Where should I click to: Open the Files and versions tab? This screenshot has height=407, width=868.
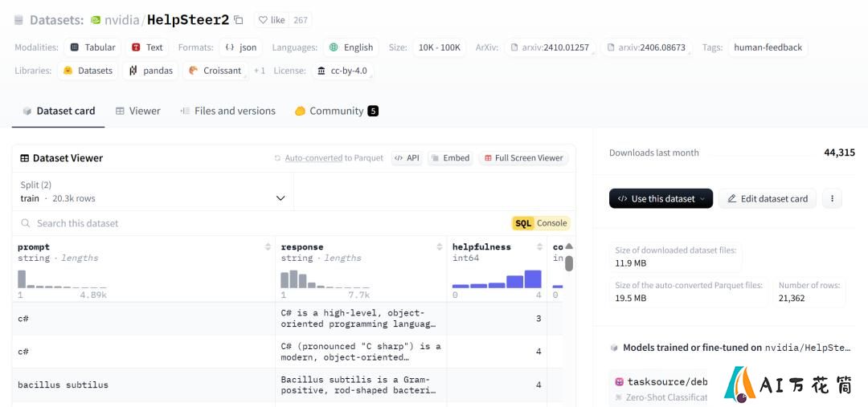[x=227, y=111]
